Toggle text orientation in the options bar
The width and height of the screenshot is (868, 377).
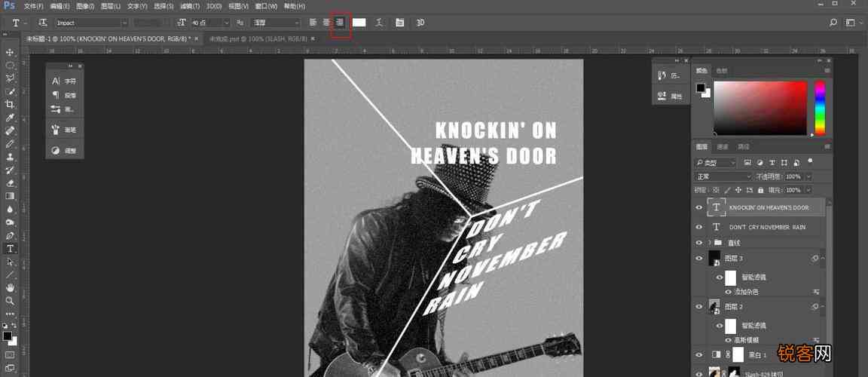(x=43, y=23)
